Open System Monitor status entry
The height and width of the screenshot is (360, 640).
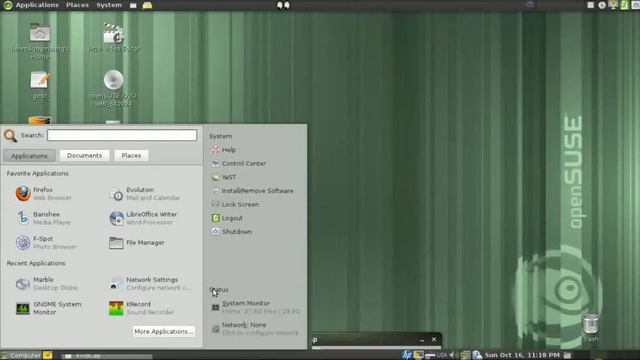point(256,307)
